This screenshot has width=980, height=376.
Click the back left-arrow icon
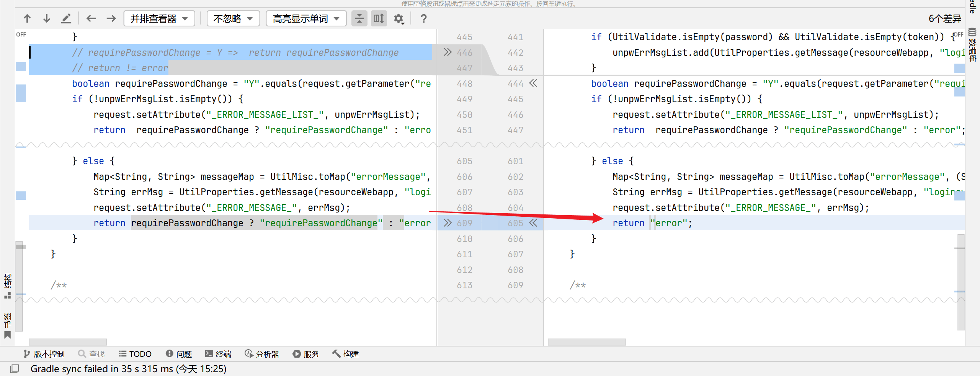[91, 18]
